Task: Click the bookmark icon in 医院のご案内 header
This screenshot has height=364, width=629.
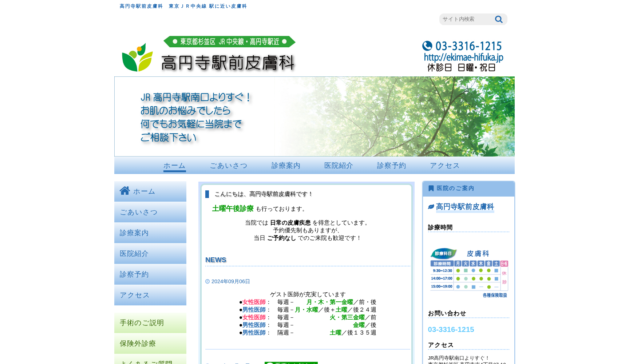Action: [x=430, y=188]
